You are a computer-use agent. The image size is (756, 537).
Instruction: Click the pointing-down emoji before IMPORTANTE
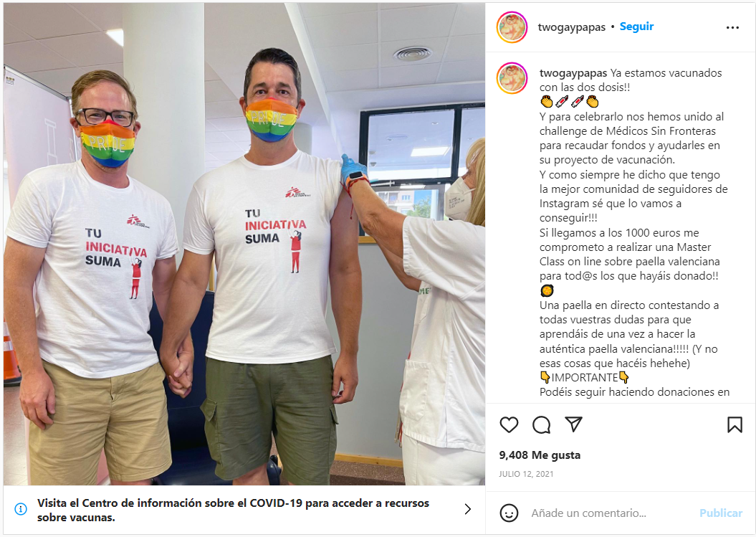(545, 377)
